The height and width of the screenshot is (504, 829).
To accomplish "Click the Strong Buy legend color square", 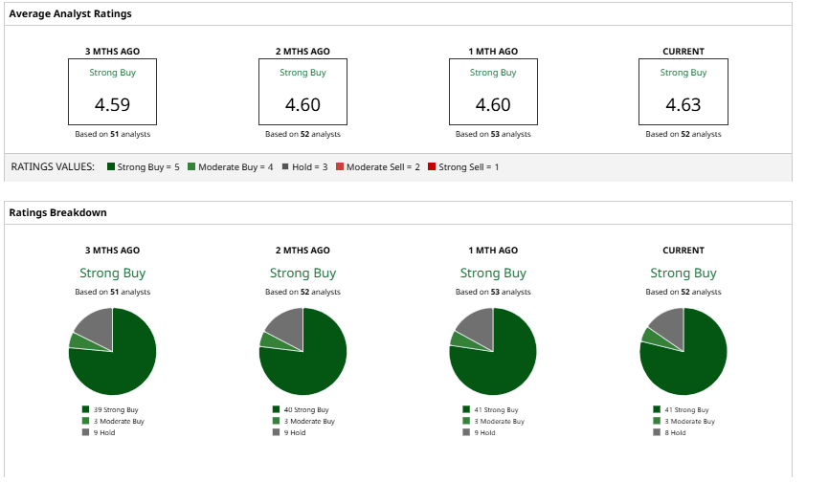I will (111, 166).
